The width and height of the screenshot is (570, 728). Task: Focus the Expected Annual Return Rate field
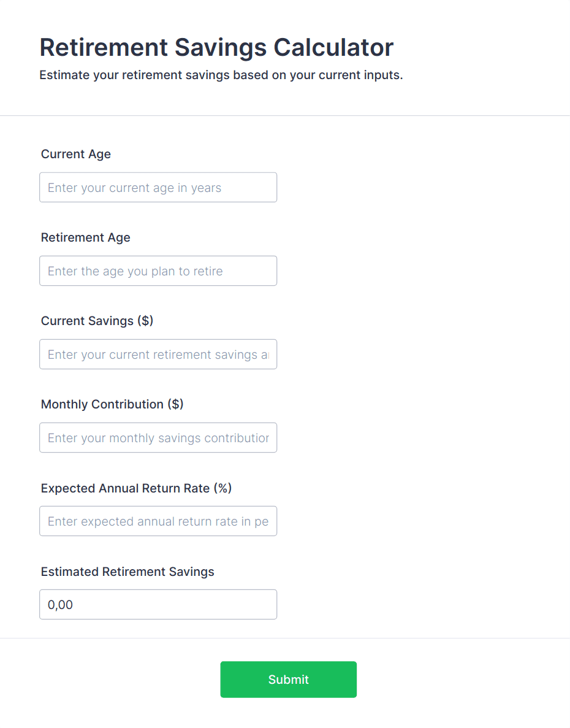click(x=158, y=521)
